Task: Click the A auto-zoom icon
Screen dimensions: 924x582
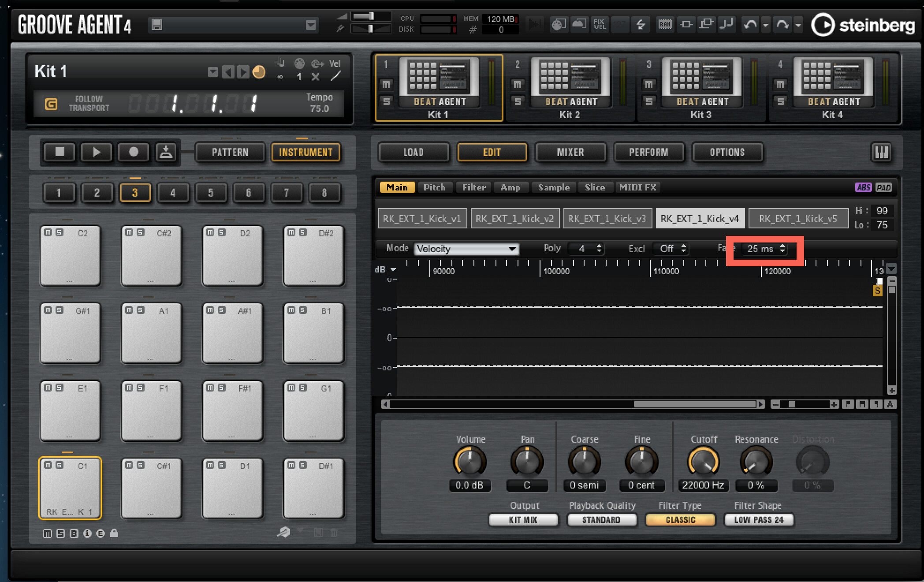Action: click(890, 405)
